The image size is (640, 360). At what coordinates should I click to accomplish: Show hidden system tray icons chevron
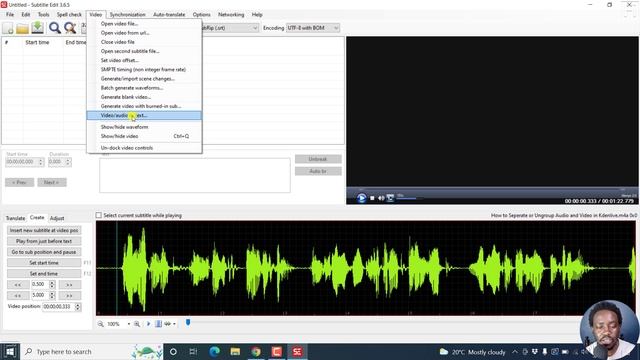pyautogui.click(x=515, y=351)
